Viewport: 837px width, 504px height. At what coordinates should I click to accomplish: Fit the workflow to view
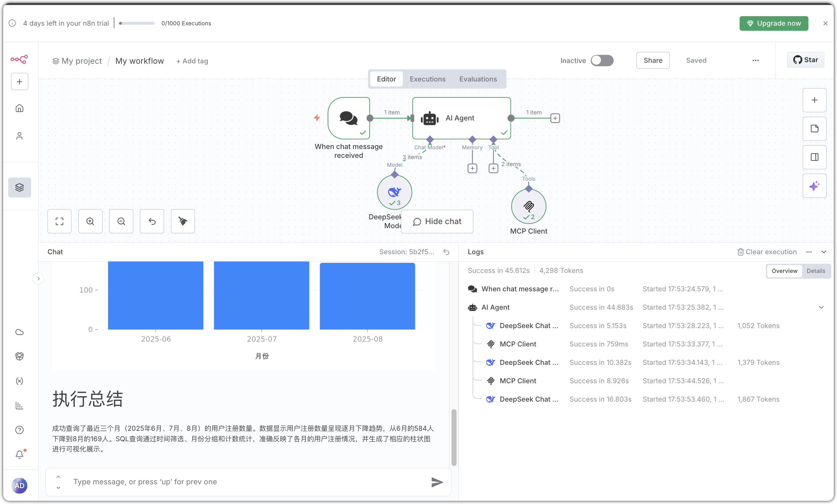point(59,221)
